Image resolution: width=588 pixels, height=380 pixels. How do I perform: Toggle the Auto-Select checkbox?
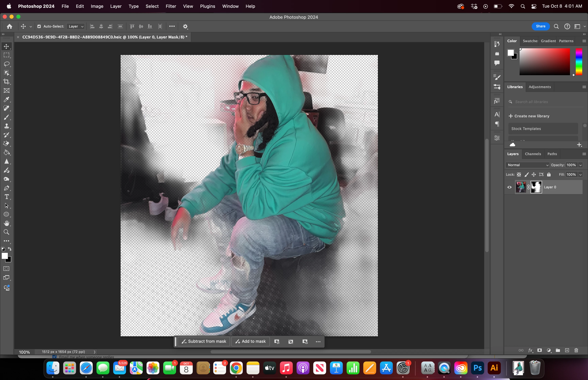[x=39, y=26]
